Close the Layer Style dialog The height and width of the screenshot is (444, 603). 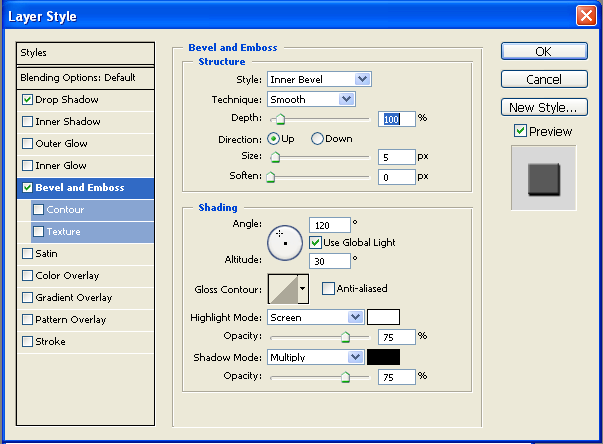587,16
